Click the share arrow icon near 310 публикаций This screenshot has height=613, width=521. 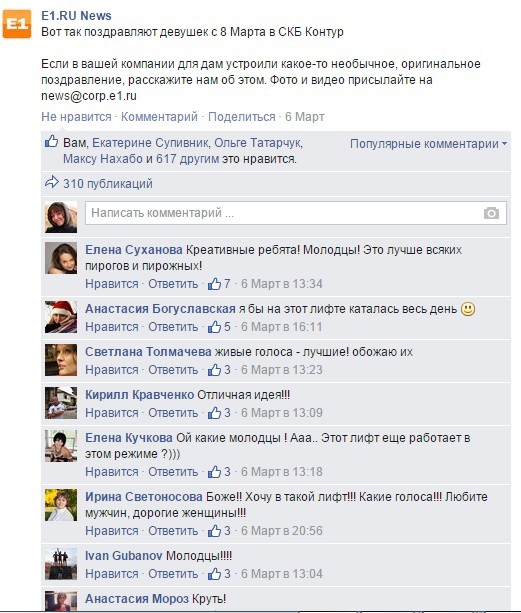coord(52,182)
